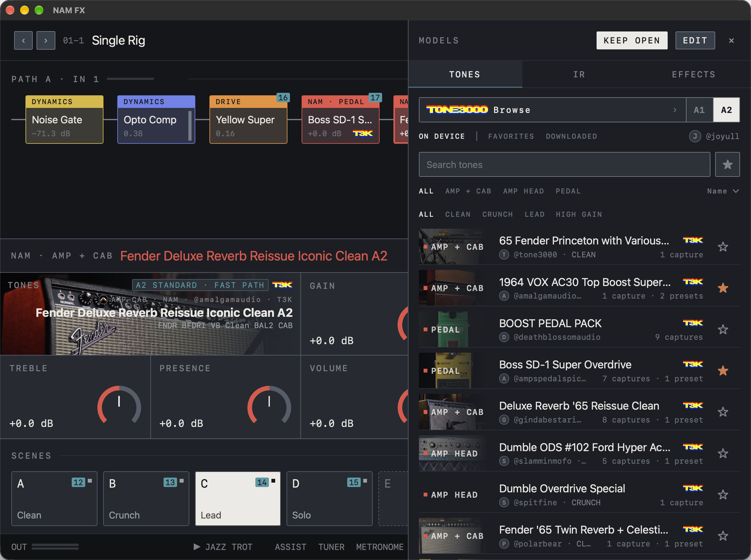
Task: Click the EDIT button
Action: (x=695, y=41)
